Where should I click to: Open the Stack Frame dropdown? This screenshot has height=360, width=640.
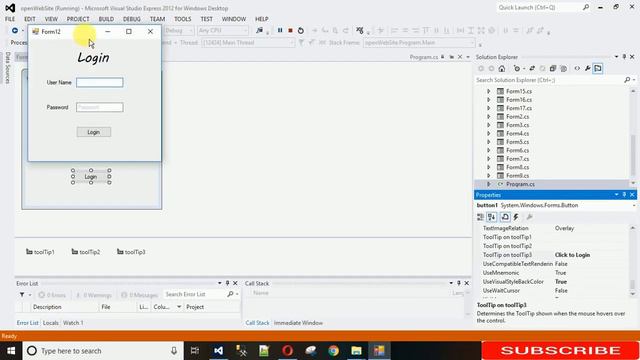coord(419,42)
